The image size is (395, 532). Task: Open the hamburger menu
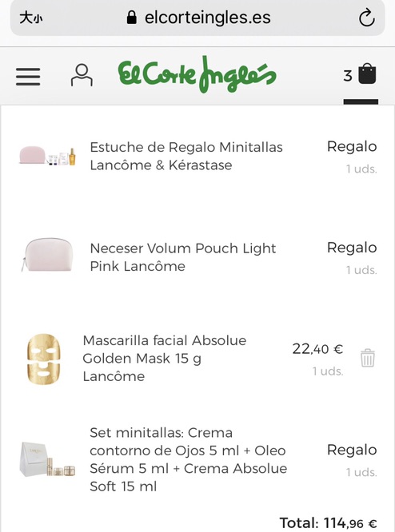[28, 77]
